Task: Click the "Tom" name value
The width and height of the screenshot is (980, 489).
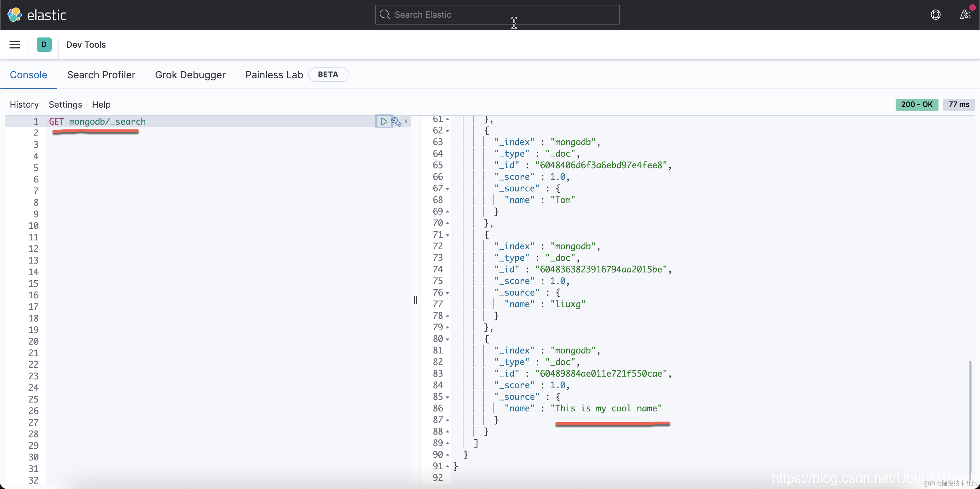Action: click(x=563, y=200)
